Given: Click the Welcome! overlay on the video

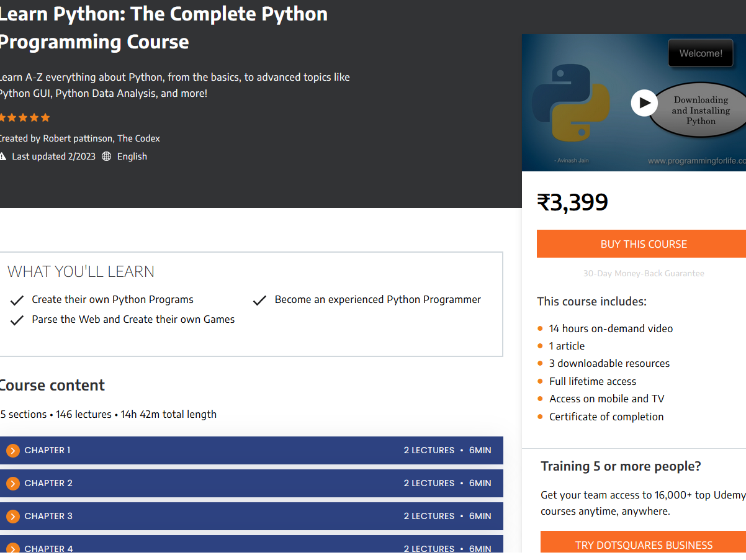Looking at the screenshot, I should [x=700, y=53].
